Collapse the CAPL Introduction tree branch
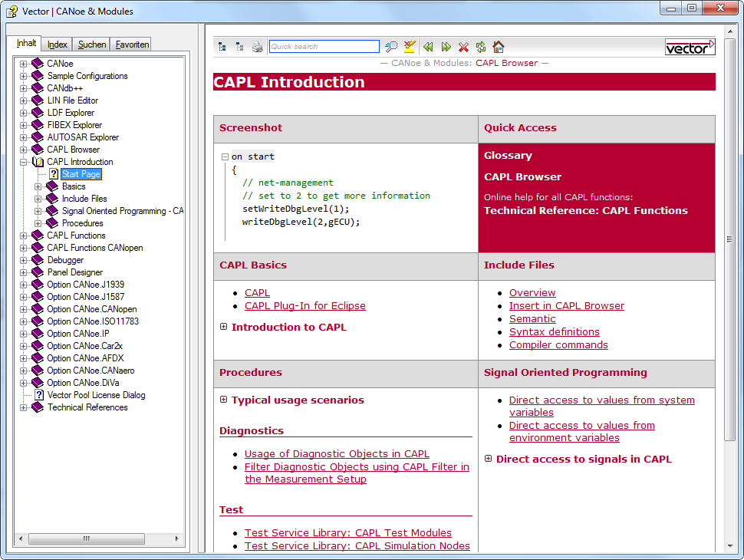The height and width of the screenshot is (560, 744). tap(23, 162)
